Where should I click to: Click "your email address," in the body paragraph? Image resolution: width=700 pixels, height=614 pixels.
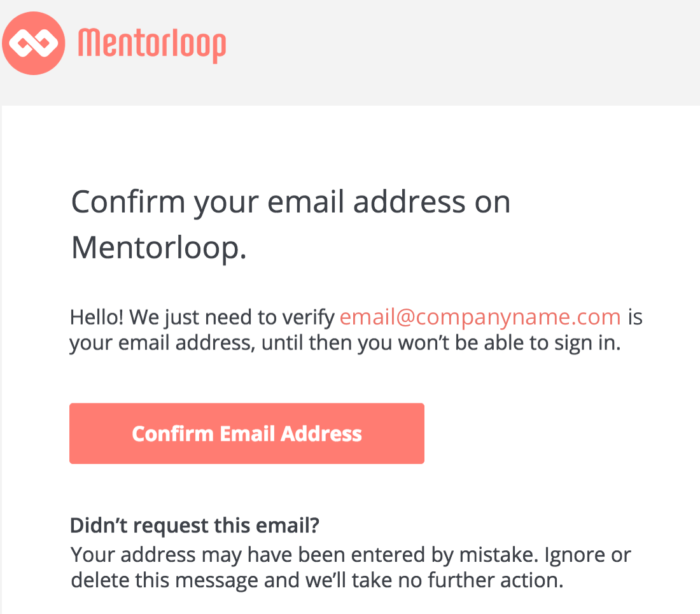pos(162,343)
